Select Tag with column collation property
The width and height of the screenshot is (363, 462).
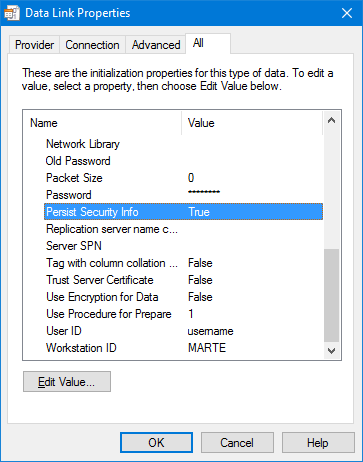pyautogui.click(x=183, y=263)
